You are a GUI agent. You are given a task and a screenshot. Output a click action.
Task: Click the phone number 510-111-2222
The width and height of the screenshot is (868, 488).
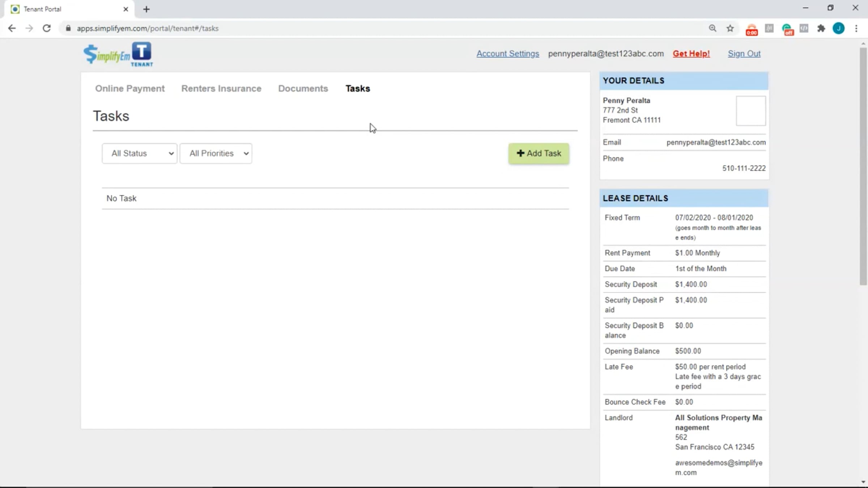point(744,168)
